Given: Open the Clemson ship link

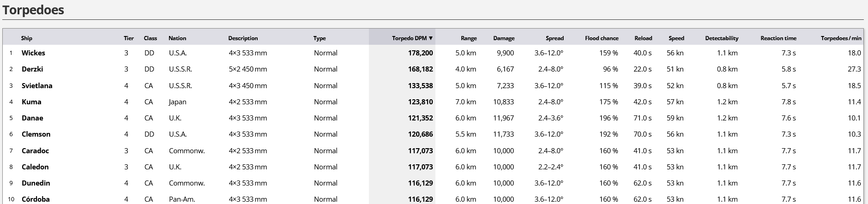Looking at the screenshot, I should [36, 134].
